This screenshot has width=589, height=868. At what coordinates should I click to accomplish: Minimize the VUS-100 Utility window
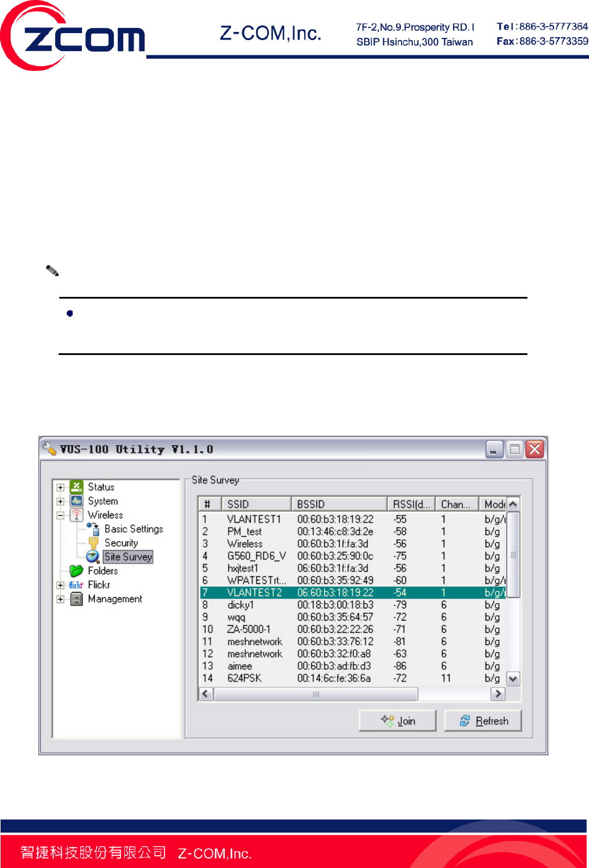tap(494, 449)
